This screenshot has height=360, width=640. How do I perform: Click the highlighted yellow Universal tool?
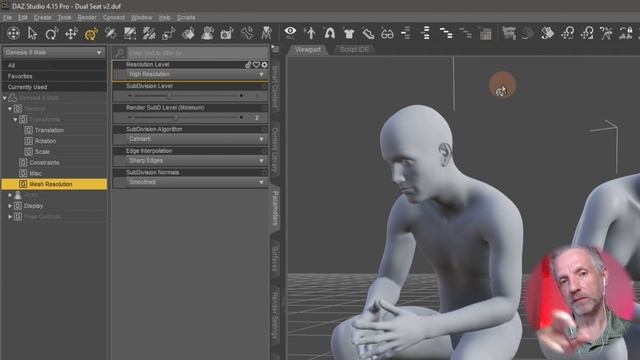coord(91,33)
